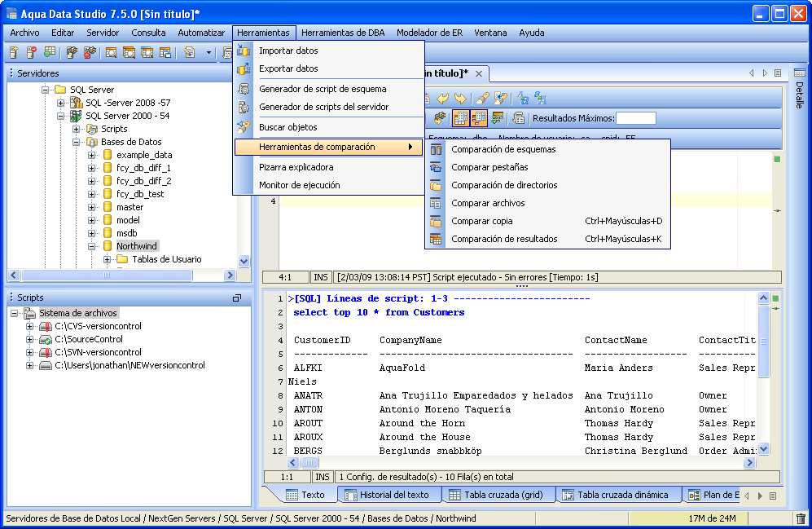
Task: Close the Sin título editor tab
Action: click(480, 74)
